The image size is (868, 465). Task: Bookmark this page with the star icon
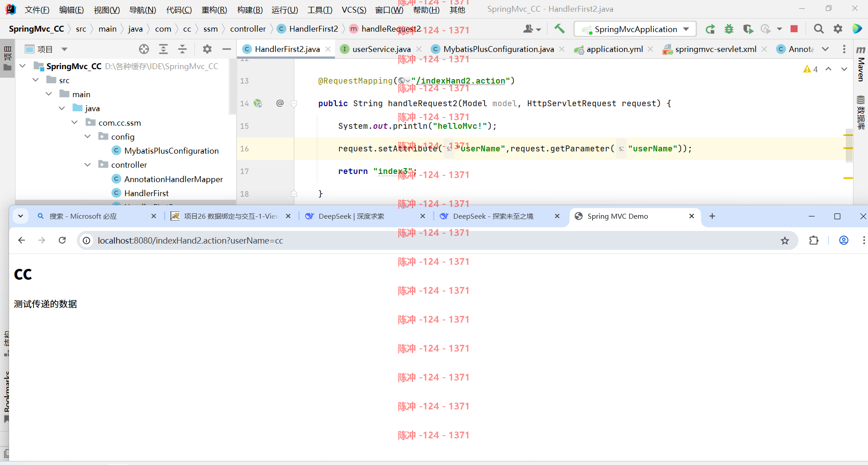(785, 241)
